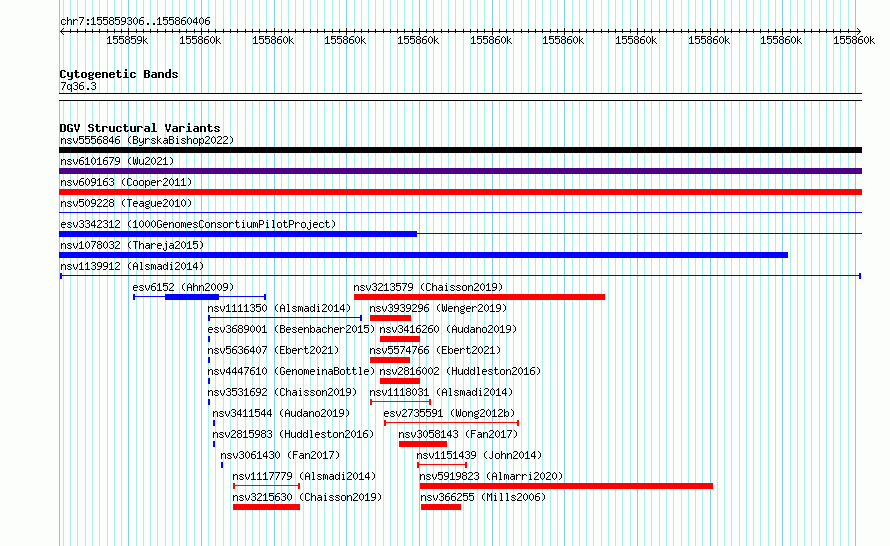Open esv3342312 (1000GenomesConsortiumPilotProject) label
Screen dimensions: 890x546
198,224
